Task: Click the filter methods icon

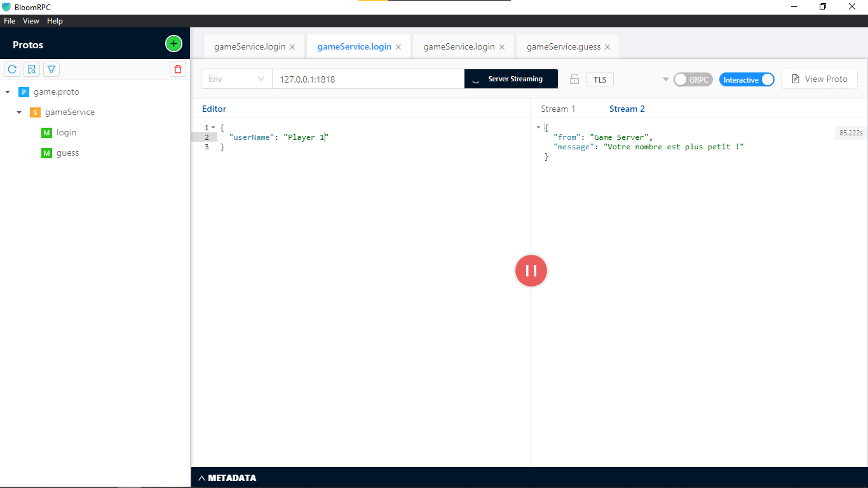Action: [x=51, y=69]
